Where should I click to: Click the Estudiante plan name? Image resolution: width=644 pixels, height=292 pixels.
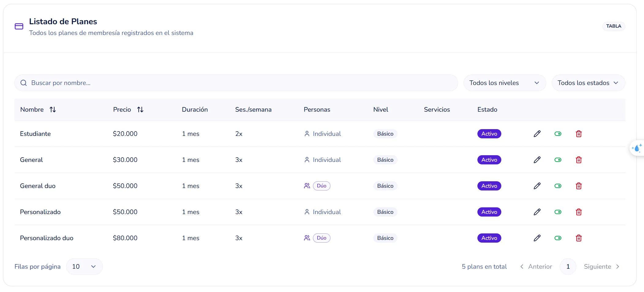[x=35, y=134]
